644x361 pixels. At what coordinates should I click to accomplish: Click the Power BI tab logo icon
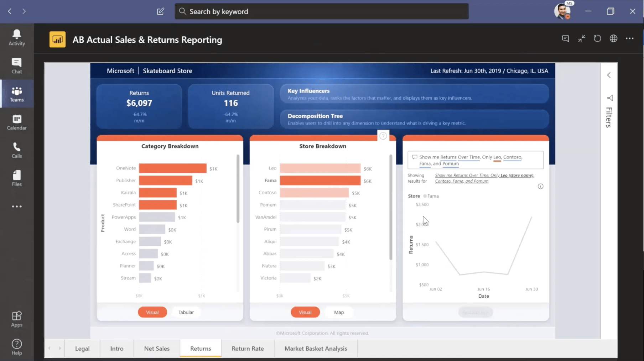coord(57,40)
